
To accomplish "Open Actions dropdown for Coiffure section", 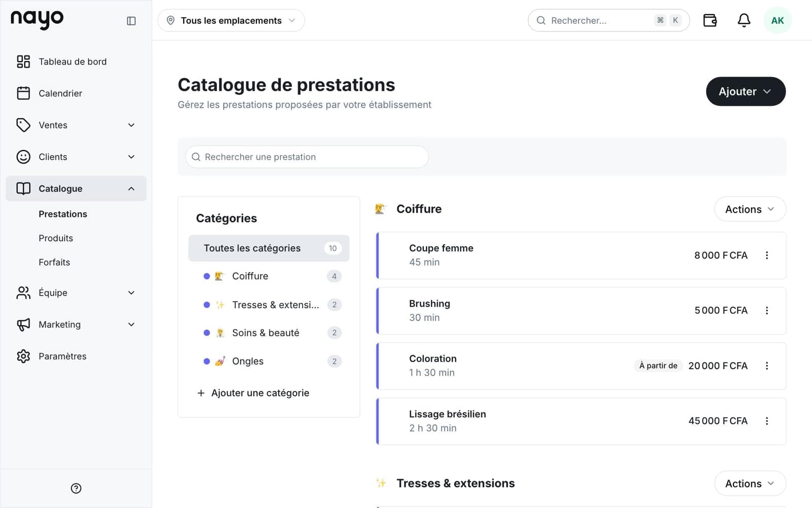I will click(750, 209).
